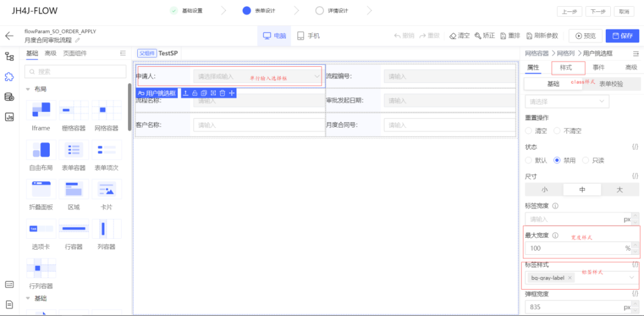Edit flow name with the pencil icon
644x316 pixels.
(x=78, y=40)
